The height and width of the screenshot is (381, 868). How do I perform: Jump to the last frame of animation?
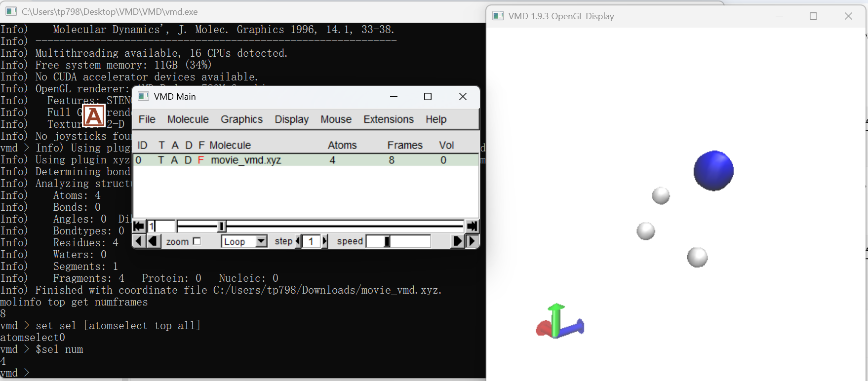[x=473, y=227]
